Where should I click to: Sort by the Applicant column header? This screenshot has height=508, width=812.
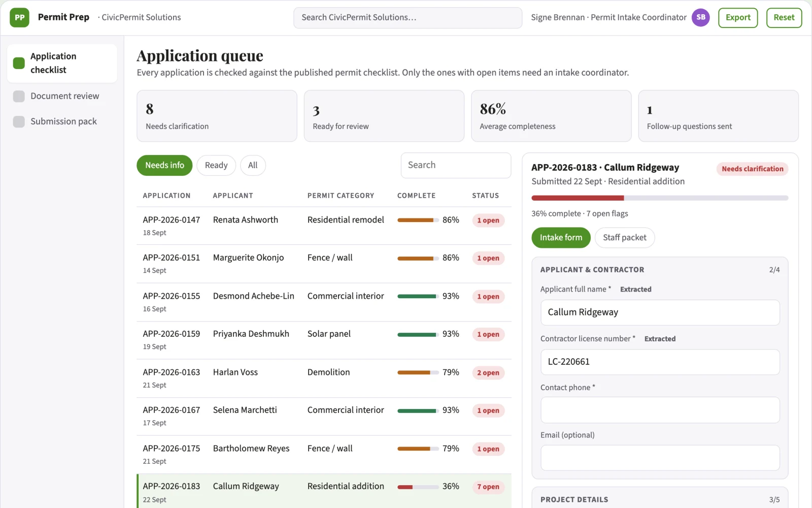click(233, 196)
